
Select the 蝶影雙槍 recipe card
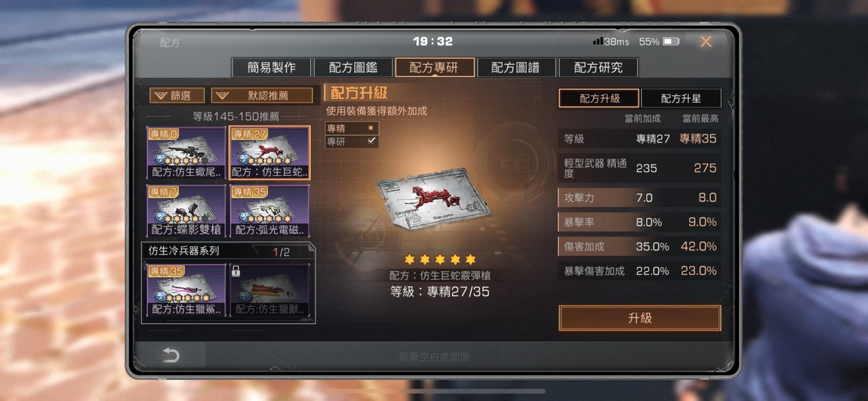point(186,211)
